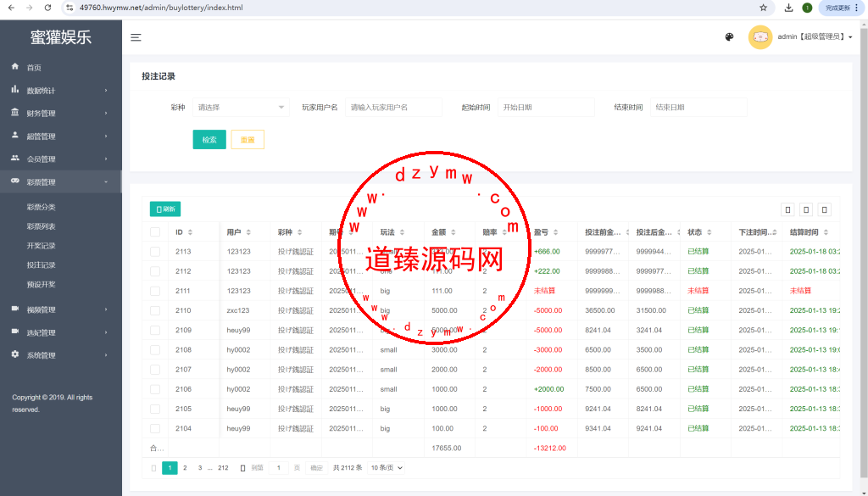Viewport: 868px width, 496px height.
Task: Collapse the 彩票管理 sidebar menu
Action: (61, 181)
